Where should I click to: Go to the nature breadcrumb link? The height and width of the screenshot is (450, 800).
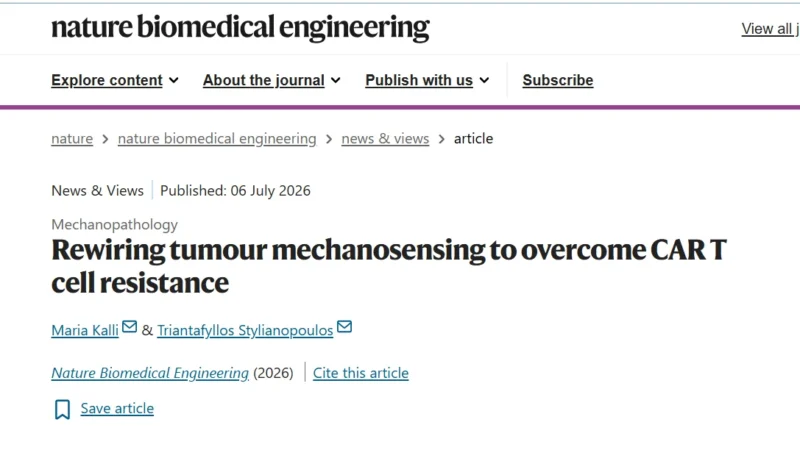tap(72, 139)
